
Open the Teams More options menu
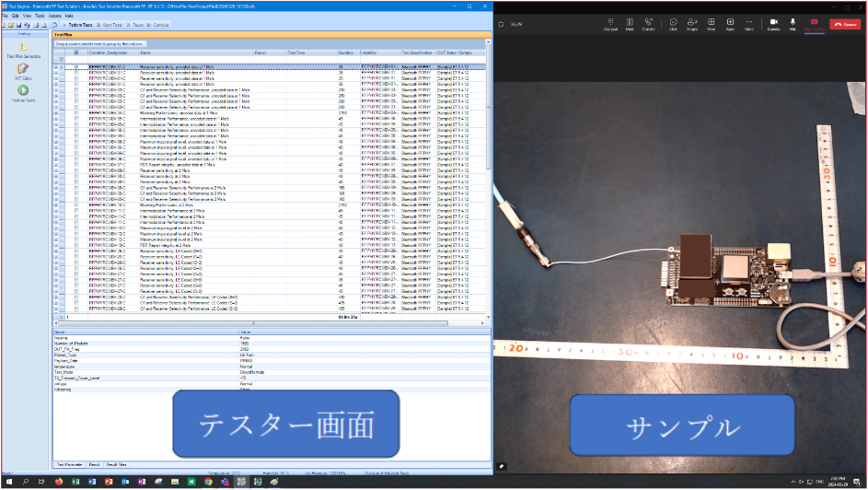coord(748,23)
